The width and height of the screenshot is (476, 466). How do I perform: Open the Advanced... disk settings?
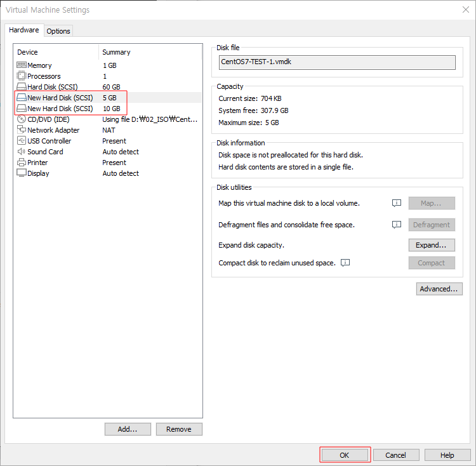pos(439,289)
